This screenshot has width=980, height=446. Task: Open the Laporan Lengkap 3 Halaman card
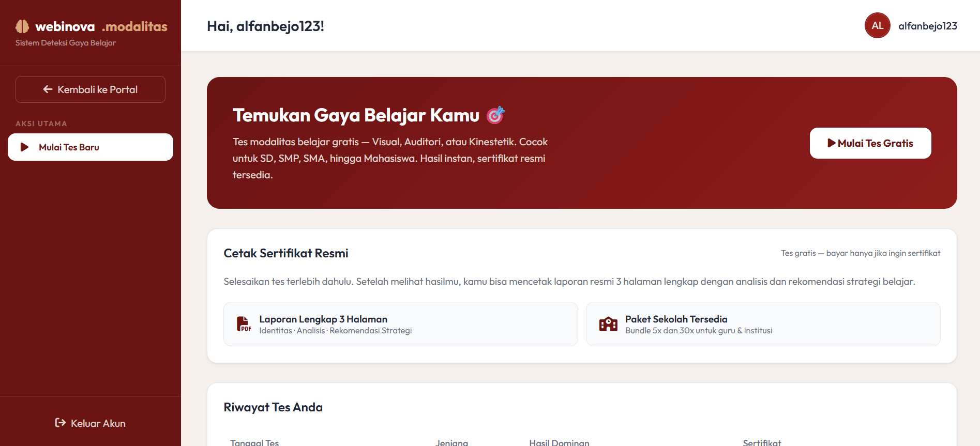pos(401,324)
